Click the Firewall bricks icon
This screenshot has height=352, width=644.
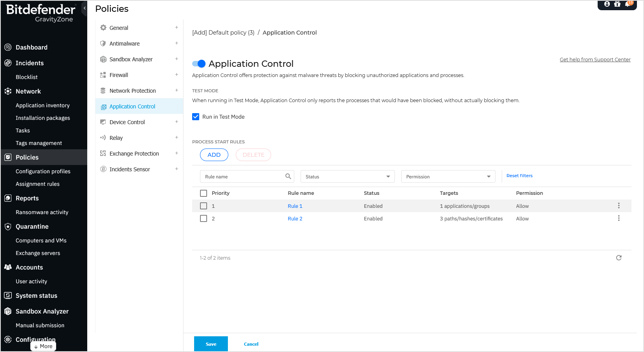[x=103, y=75]
